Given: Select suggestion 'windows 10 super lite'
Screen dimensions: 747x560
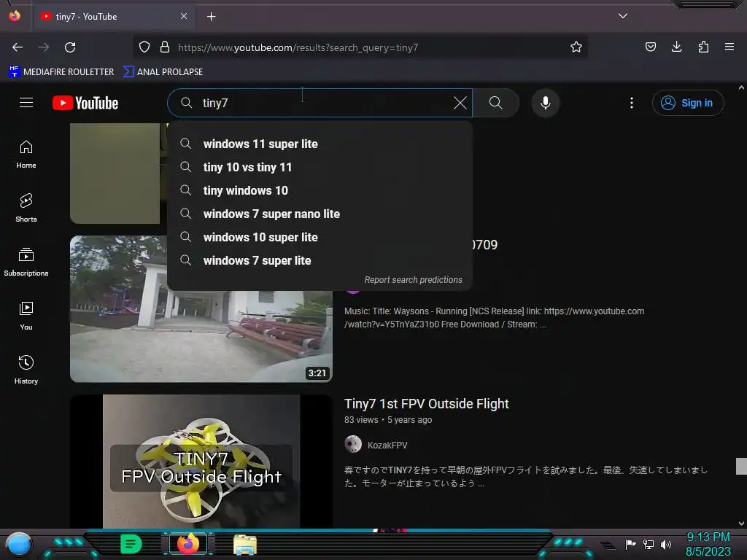Looking at the screenshot, I should coord(320,237).
